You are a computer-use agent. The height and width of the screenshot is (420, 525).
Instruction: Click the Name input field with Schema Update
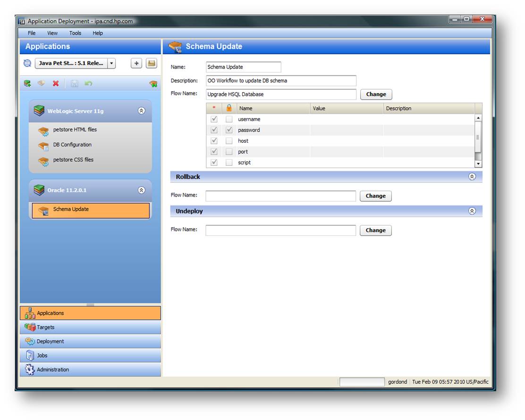click(244, 67)
